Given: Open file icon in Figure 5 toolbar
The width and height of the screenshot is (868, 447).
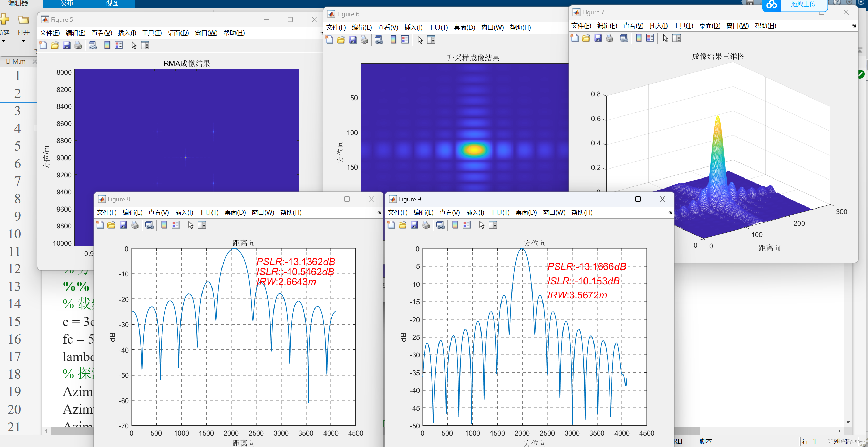Looking at the screenshot, I should coord(55,45).
